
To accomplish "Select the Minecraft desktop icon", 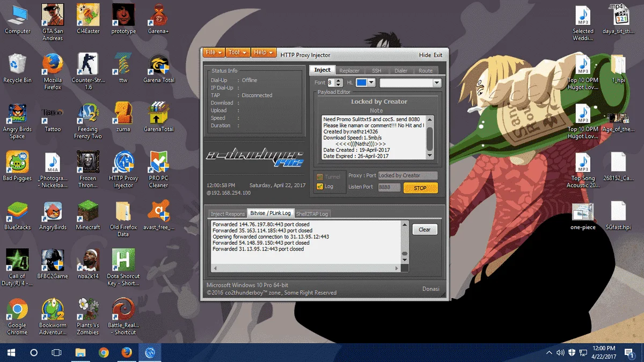I will point(88,216).
